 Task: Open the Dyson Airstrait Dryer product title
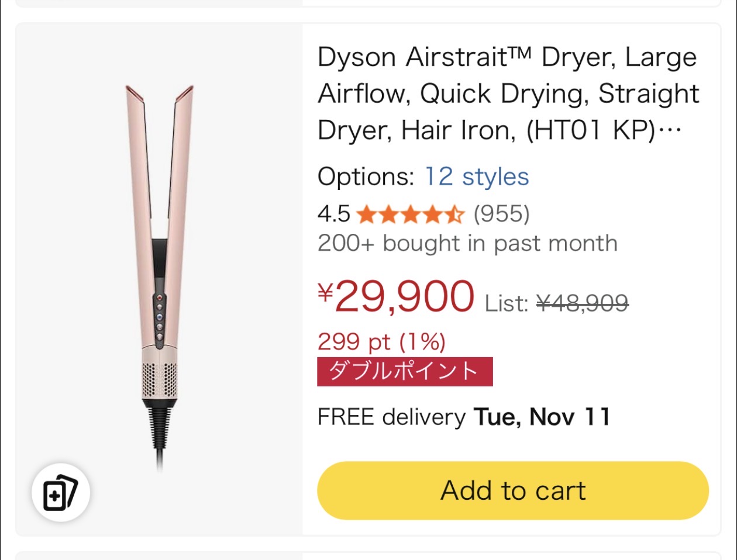coord(508,94)
